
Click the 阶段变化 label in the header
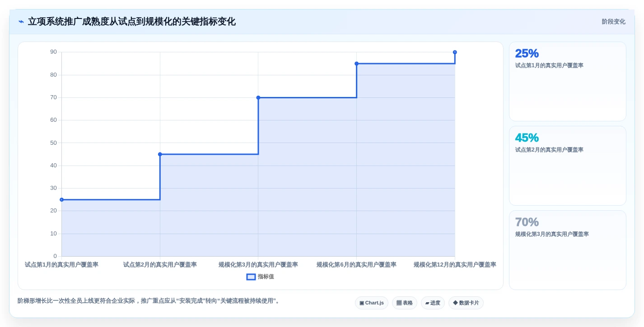point(613,22)
